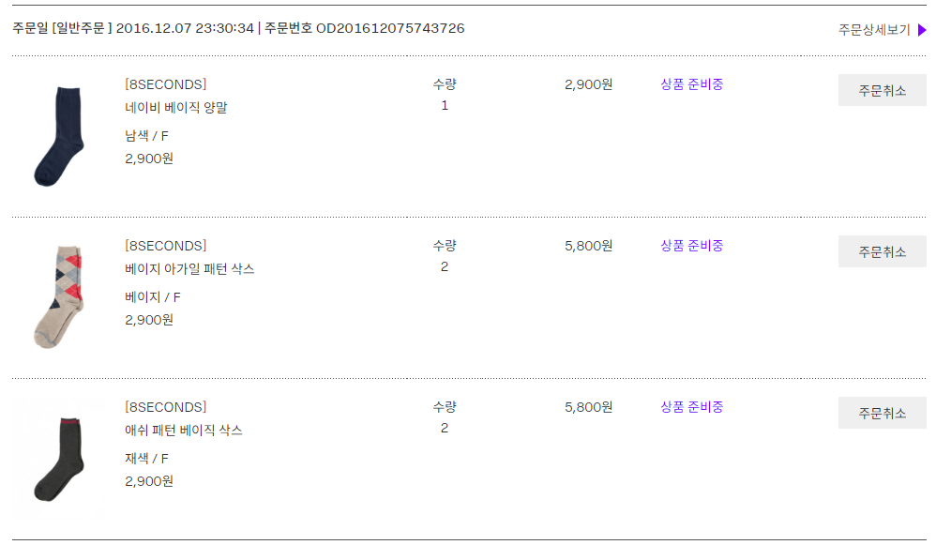Open the navy sock product thumbnail

[x=58, y=135]
